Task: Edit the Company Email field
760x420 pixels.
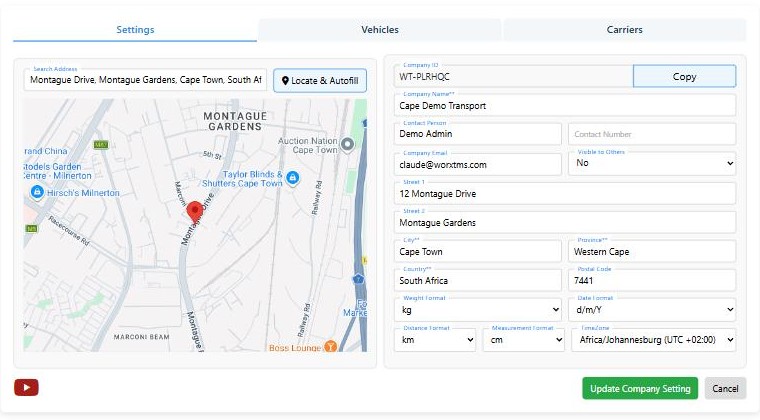Action: [x=478, y=164]
